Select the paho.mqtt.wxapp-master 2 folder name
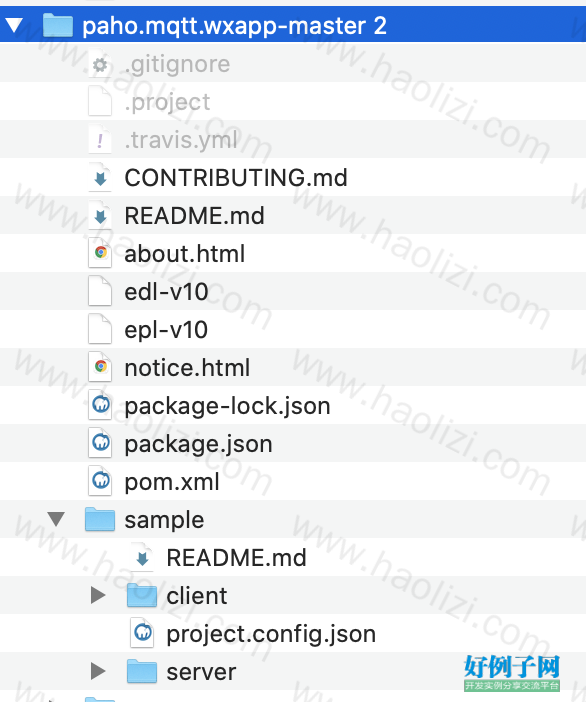Image resolution: width=586 pixels, height=702 pixels. [x=235, y=26]
